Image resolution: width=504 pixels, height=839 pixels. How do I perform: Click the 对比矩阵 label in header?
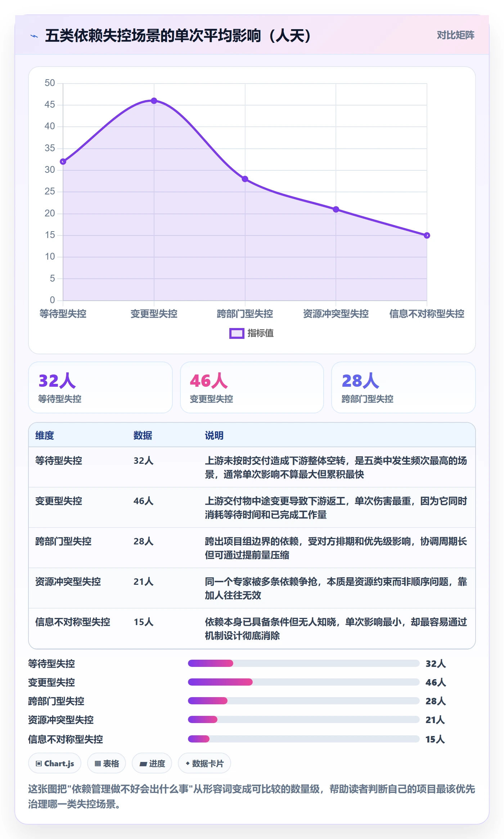click(455, 35)
